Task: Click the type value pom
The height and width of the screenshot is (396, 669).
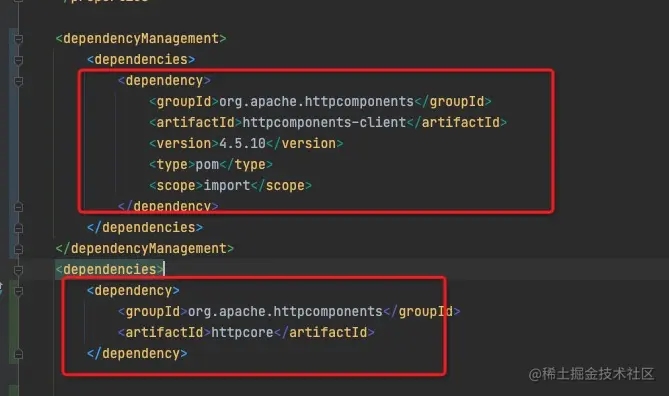Action: click(x=207, y=164)
